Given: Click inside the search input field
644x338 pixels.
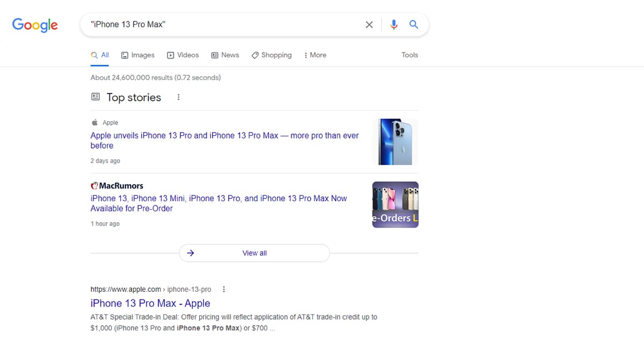Looking at the screenshot, I should tap(215, 24).
